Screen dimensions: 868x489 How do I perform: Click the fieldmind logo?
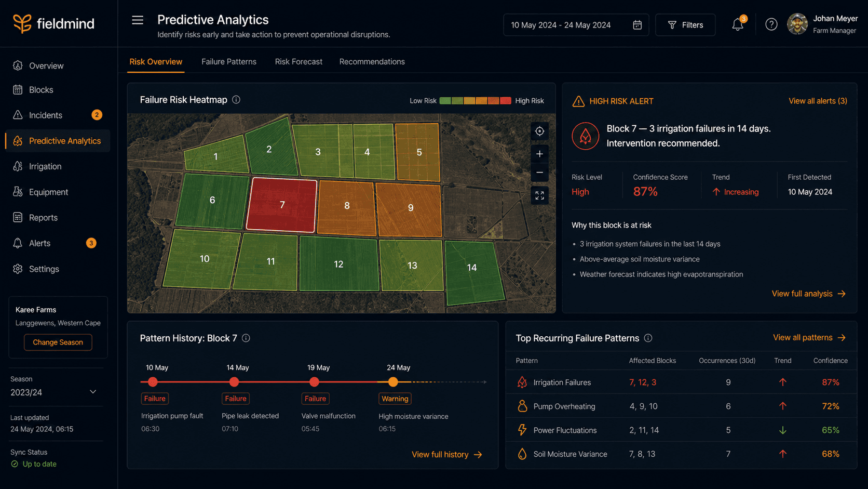point(54,23)
